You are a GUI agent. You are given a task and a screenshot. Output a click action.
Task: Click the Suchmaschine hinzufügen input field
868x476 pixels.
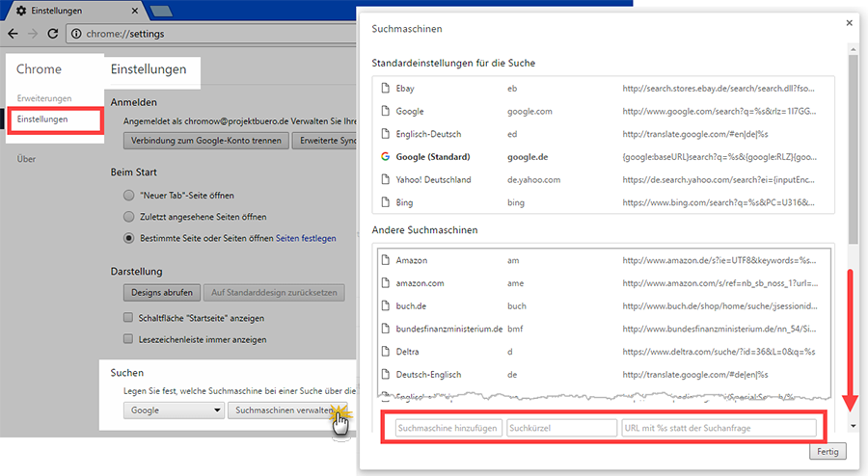(x=448, y=428)
